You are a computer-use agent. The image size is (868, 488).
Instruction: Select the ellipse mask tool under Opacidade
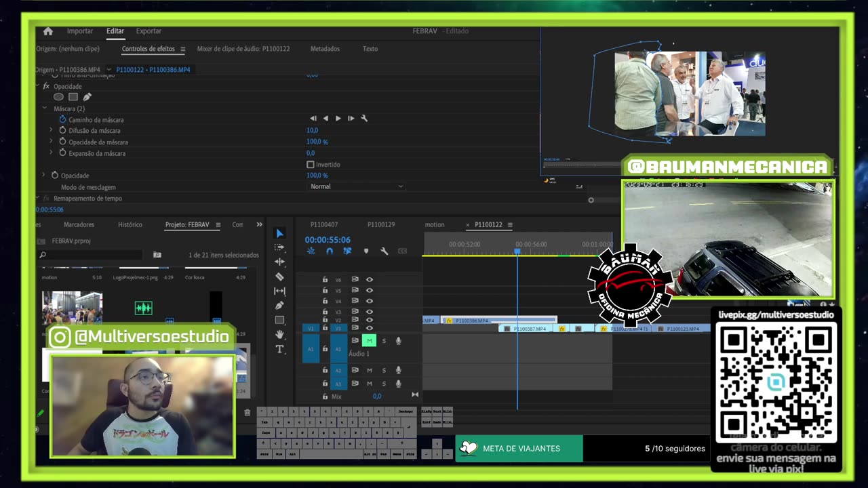58,97
